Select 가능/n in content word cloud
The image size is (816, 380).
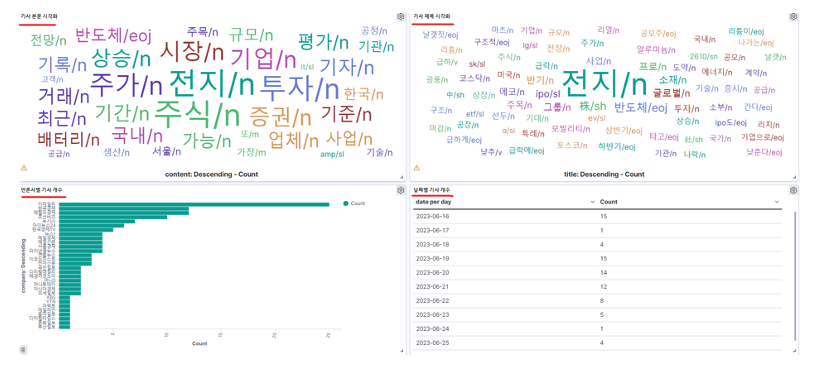[x=207, y=140]
